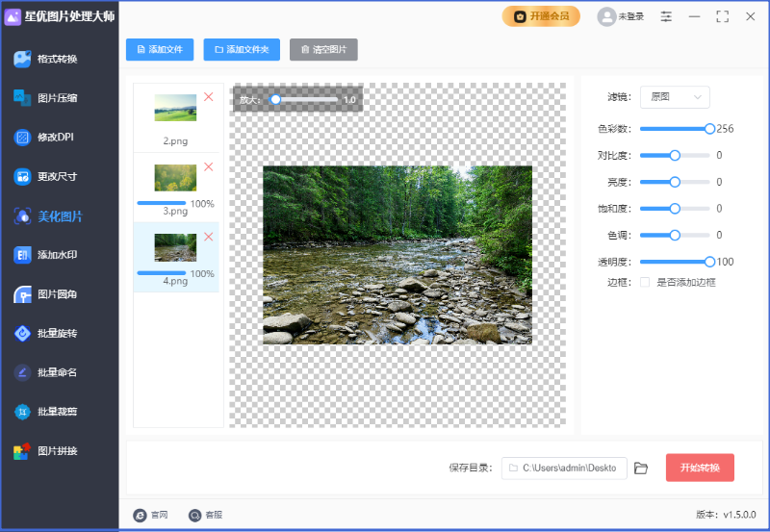Click the 图片拼接 sidebar icon

tap(22, 451)
